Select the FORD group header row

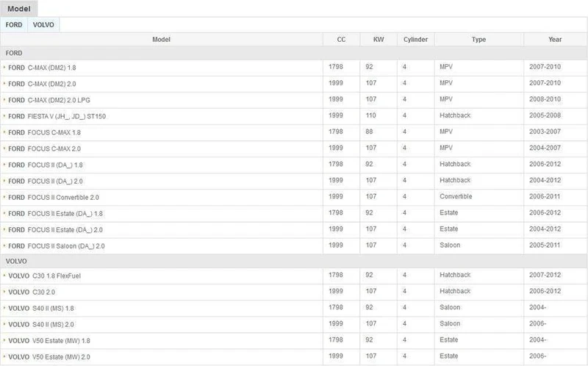(x=294, y=53)
